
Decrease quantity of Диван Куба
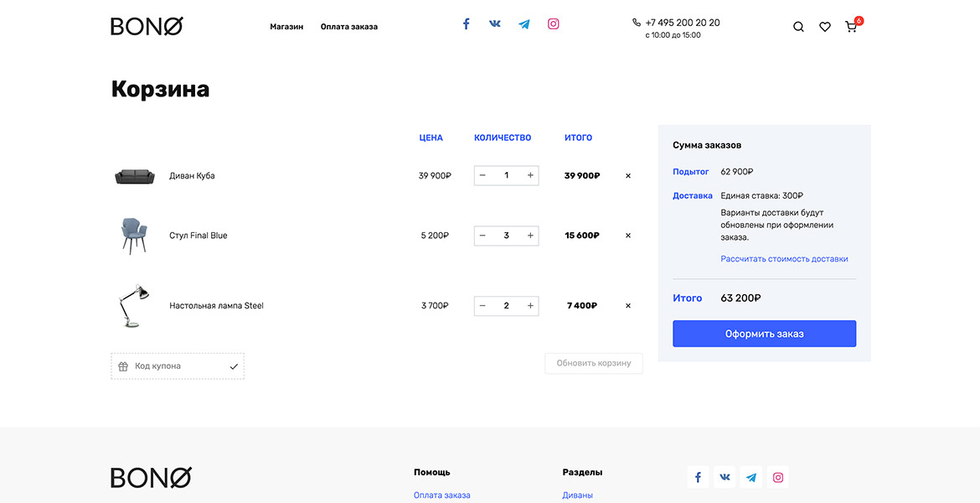click(482, 175)
